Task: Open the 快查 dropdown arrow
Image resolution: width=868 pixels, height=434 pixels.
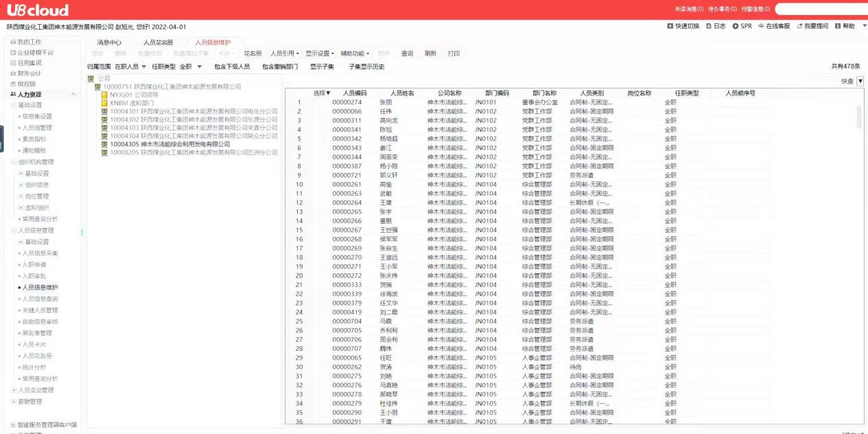Action: 860,81
